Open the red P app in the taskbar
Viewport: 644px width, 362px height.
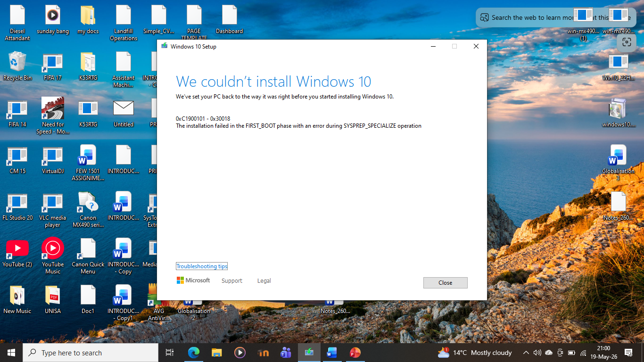click(x=355, y=353)
